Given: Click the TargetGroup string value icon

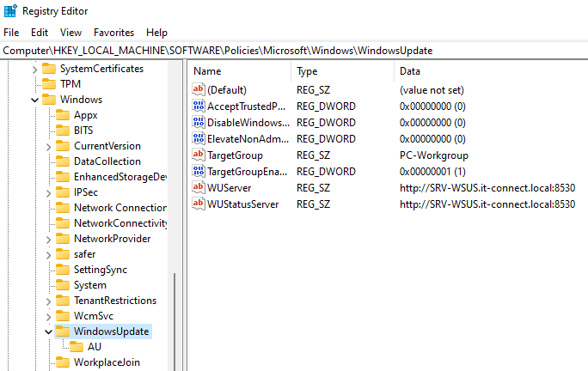Looking at the screenshot, I should pyautogui.click(x=199, y=155).
